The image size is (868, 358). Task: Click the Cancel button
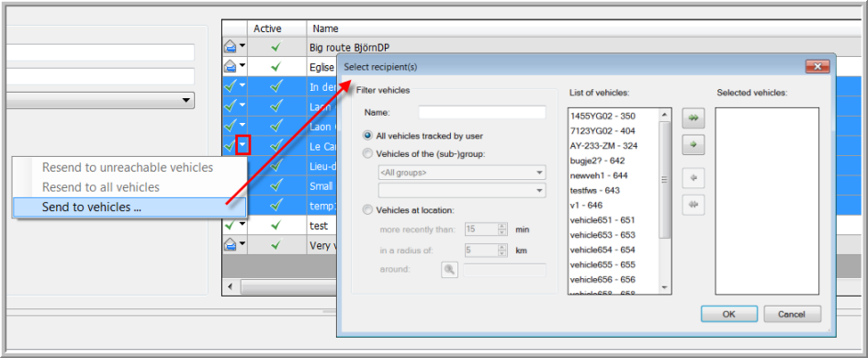click(x=791, y=314)
